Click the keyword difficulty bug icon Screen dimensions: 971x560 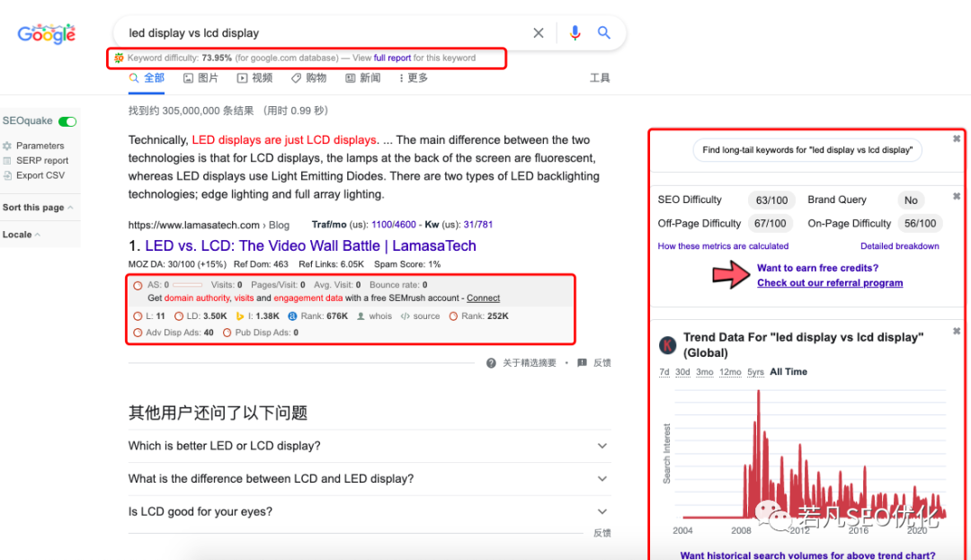pos(119,58)
